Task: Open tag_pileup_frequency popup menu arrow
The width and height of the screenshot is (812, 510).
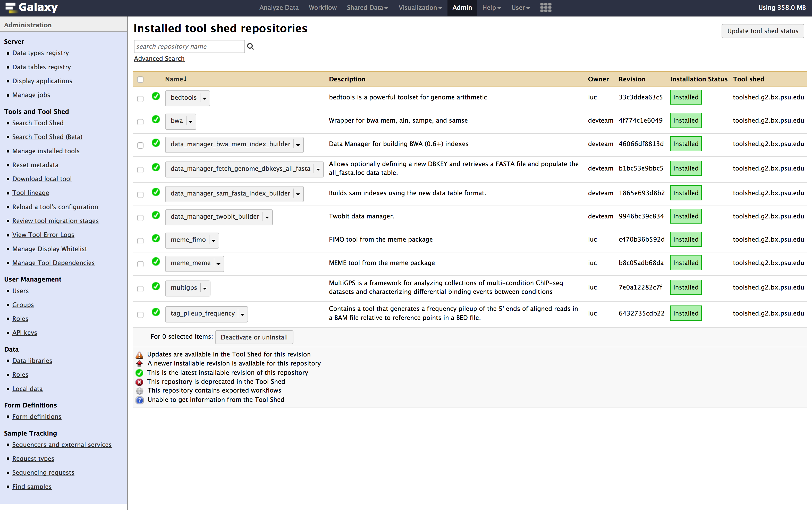Action: (x=242, y=314)
